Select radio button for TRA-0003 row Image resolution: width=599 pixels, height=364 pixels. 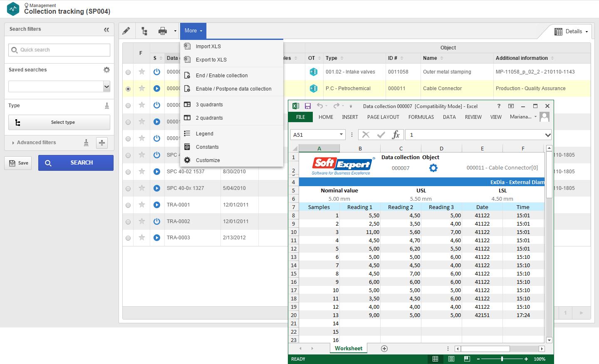[x=128, y=238]
